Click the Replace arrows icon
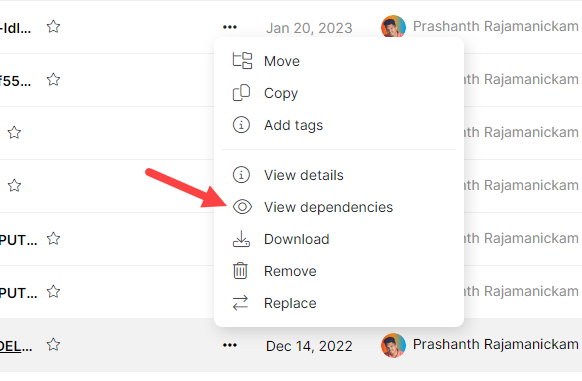The width and height of the screenshot is (582, 381). tap(241, 303)
